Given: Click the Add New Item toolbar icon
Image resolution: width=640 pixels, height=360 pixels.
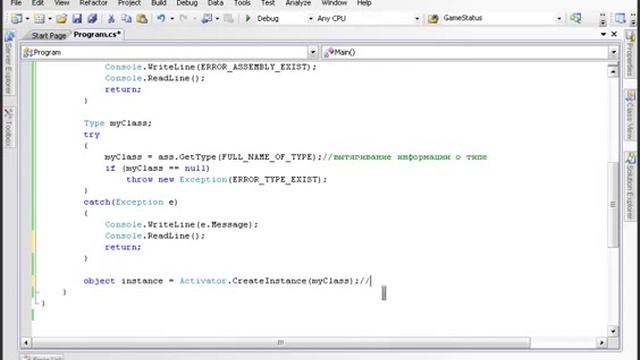Looking at the screenshot, I should coord(39,18).
